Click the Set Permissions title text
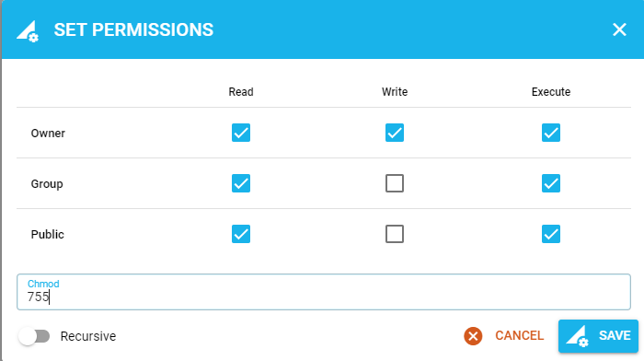This screenshot has width=644, height=361. pos(133,29)
